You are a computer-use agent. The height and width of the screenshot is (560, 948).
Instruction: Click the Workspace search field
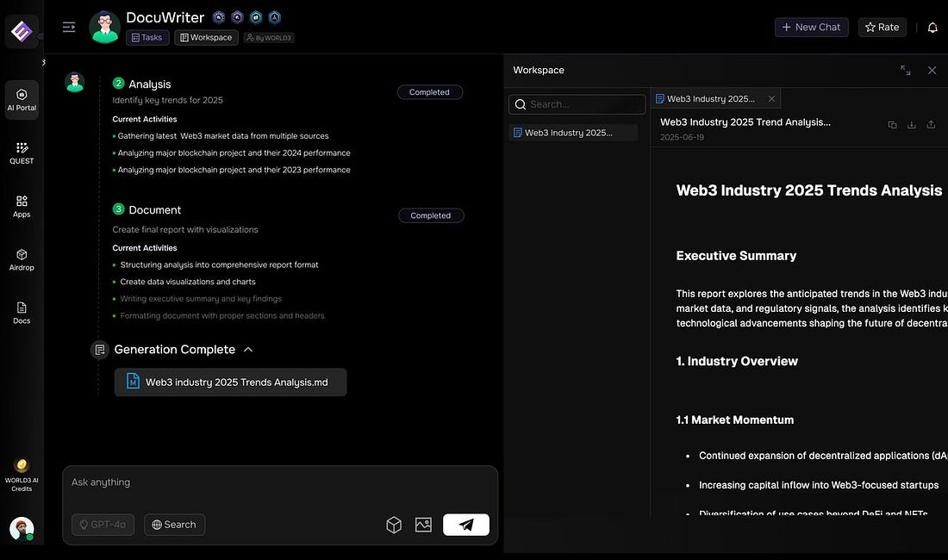[577, 104]
